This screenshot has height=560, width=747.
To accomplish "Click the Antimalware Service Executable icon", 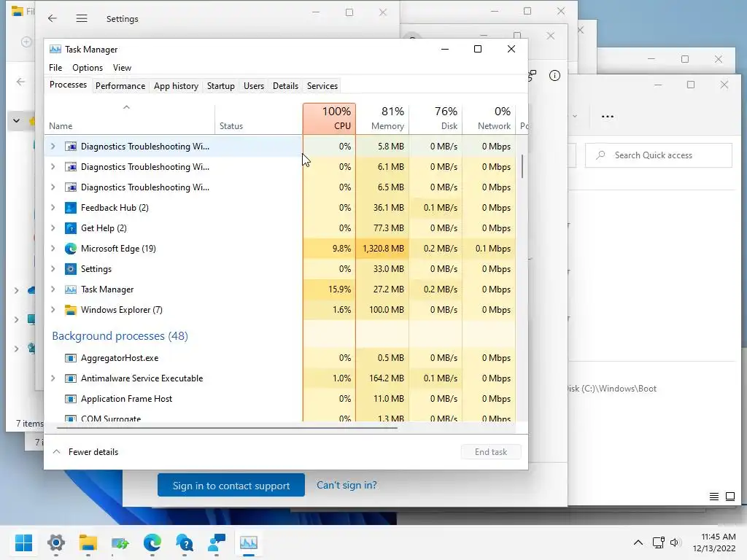I will coord(71,378).
